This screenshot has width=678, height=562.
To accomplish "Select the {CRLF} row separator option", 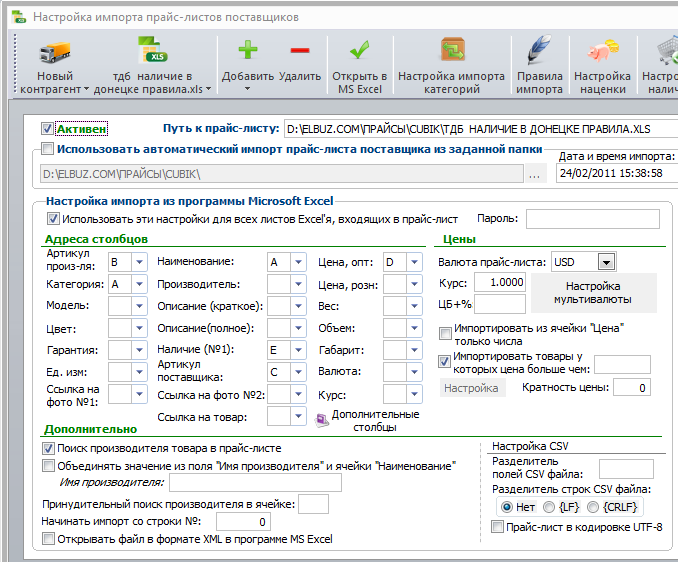I will pos(593,507).
